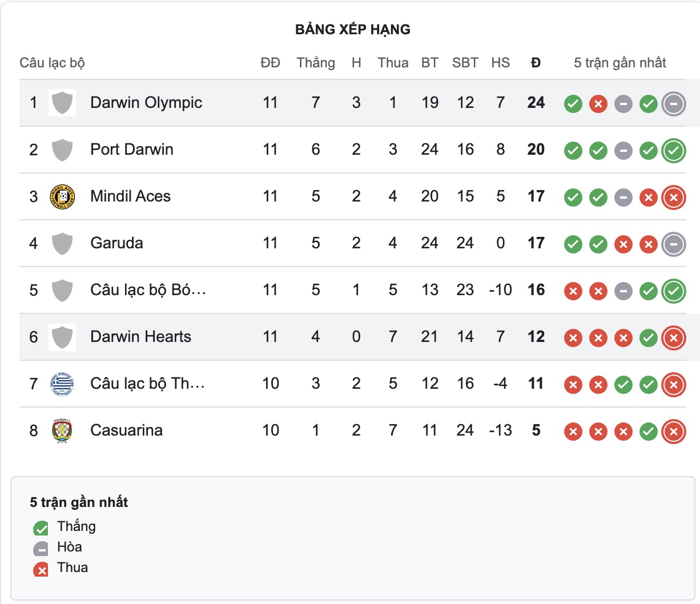Click the Thắng column header
700x604 pixels.
[316, 63]
